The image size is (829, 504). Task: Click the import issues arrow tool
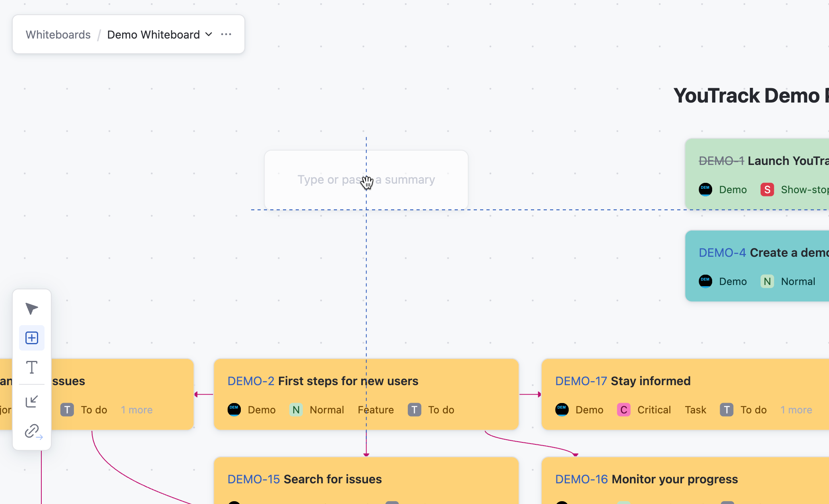pos(32,401)
